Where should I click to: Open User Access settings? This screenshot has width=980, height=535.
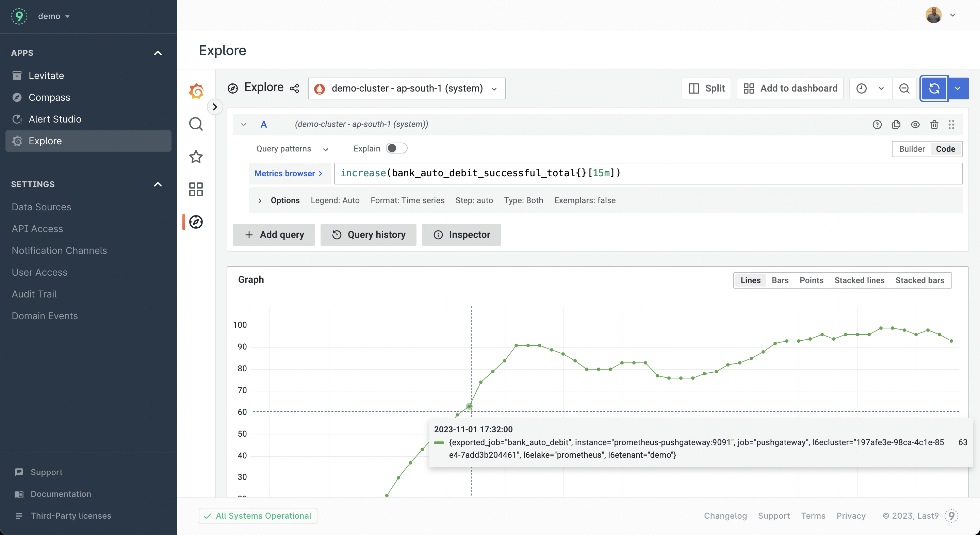[x=39, y=272]
